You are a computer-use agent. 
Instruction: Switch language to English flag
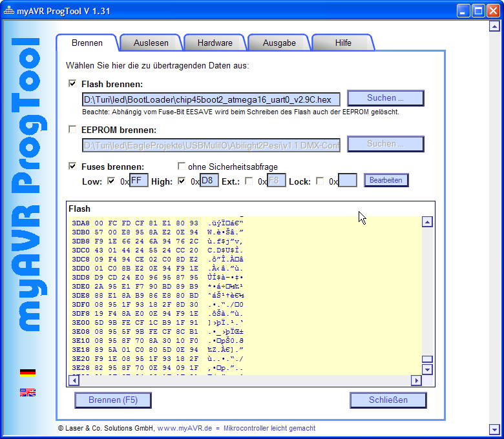[x=28, y=392]
